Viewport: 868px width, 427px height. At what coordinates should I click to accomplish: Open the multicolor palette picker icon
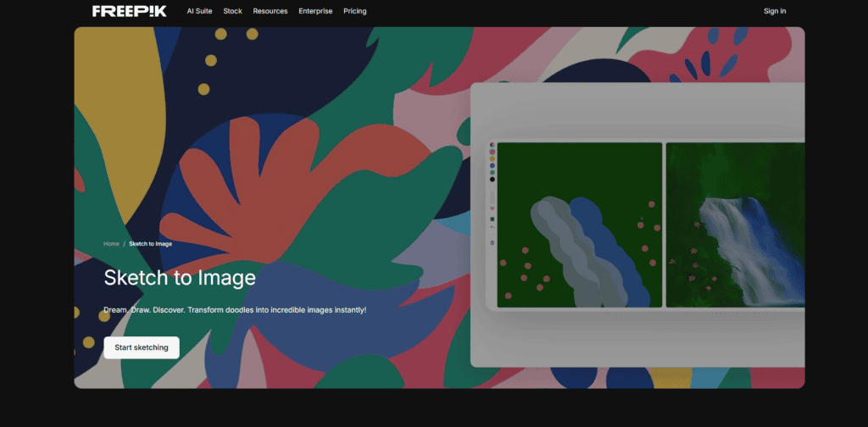point(492,145)
